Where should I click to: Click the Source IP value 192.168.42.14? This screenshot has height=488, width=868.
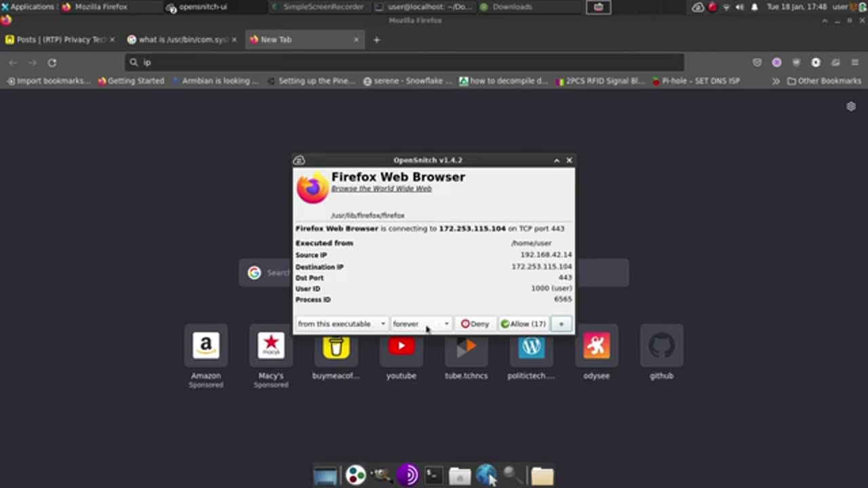(x=546, y=255)
